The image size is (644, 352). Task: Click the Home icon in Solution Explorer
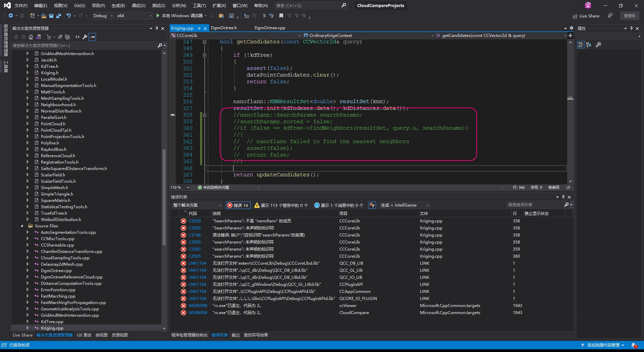(31, 37)
